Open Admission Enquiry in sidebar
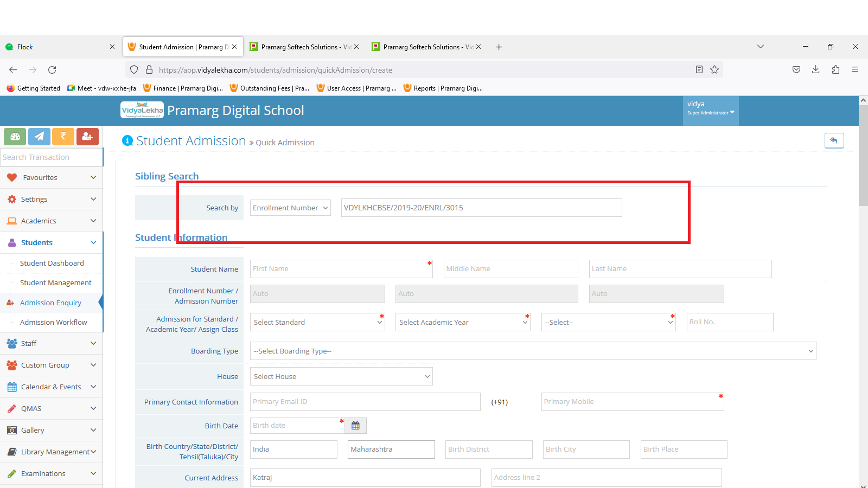This screenshot has height=488, width=868. tap(51, 303)
